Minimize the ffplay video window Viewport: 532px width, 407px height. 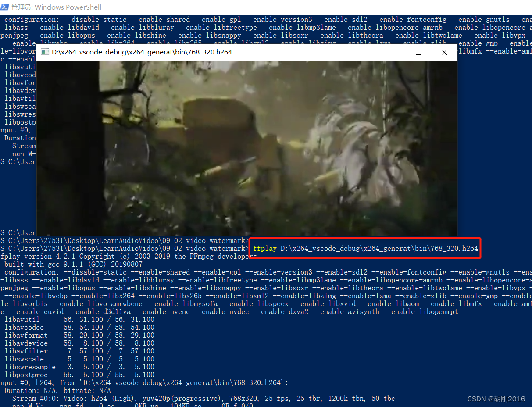393,52
